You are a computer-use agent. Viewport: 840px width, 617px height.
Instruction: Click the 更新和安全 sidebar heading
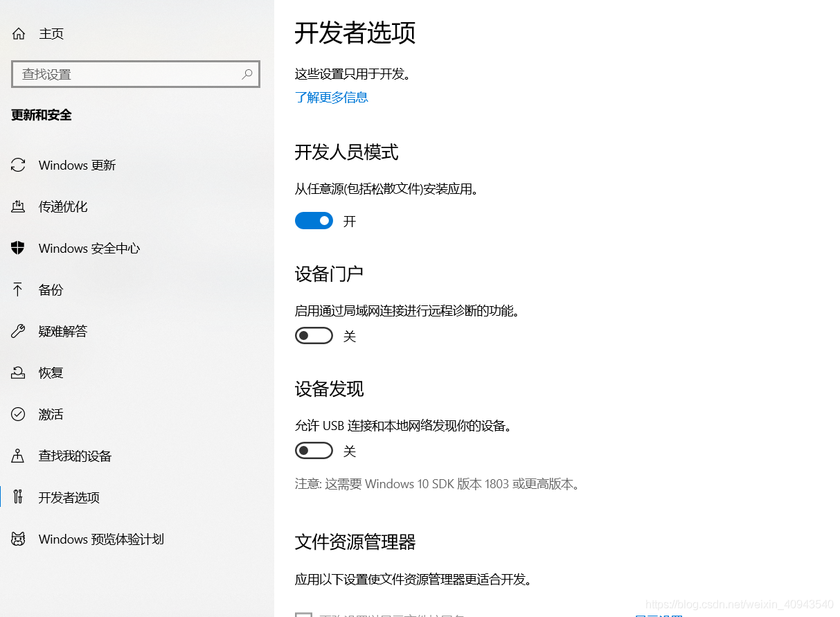pyautogui.click(x=42, y=115)
